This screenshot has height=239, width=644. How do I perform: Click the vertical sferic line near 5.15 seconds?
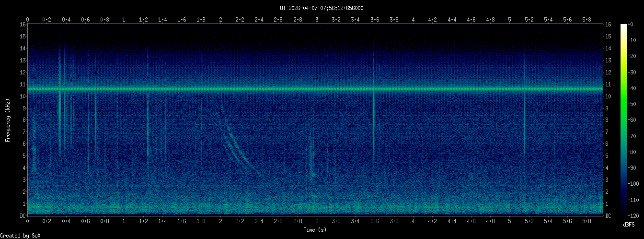click(525, 120)
